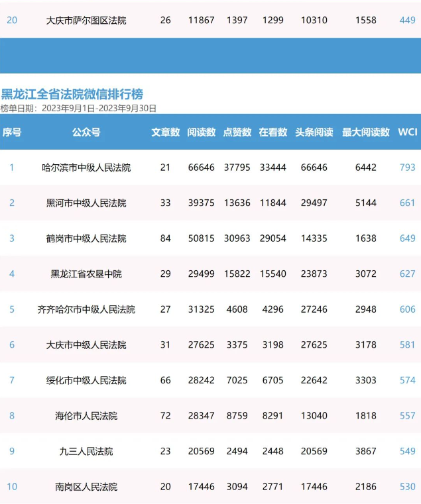Click WCI value 557
421x504 pixels.
(408, 416)
